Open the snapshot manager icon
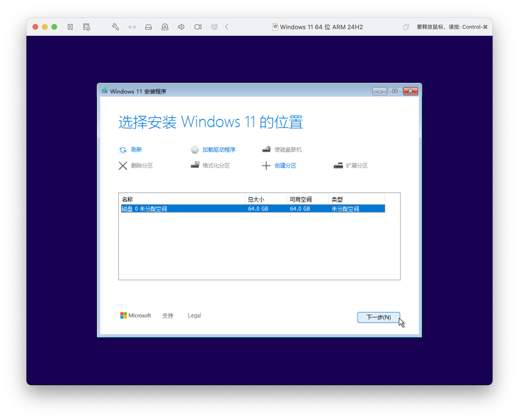519x420 pixels. tap(86, 27)
